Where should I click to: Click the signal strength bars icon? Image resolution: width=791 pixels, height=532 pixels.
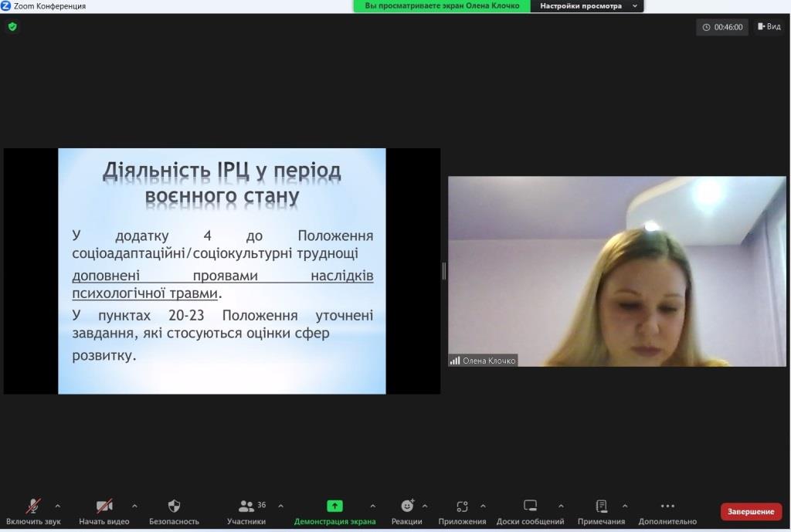tap(455, 361)
